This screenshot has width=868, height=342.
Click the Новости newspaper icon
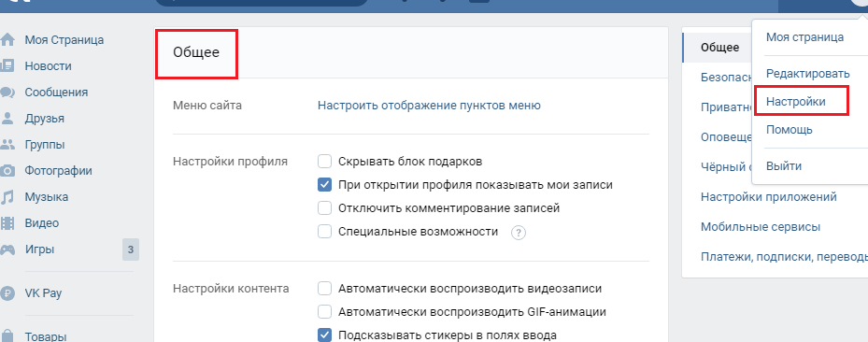[7, 65]
